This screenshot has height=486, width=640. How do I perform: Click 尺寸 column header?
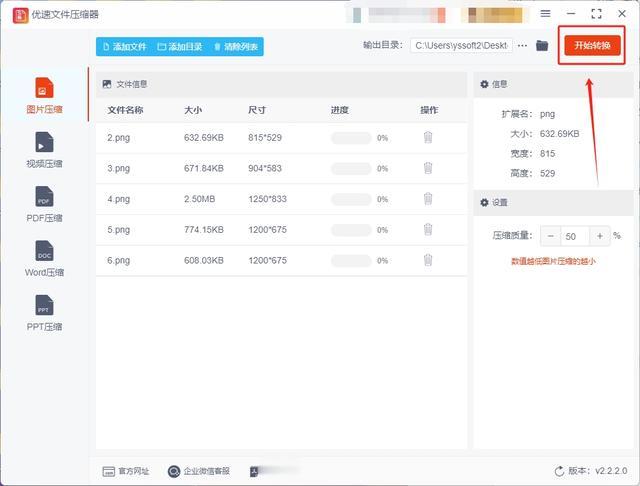[257, 110]
